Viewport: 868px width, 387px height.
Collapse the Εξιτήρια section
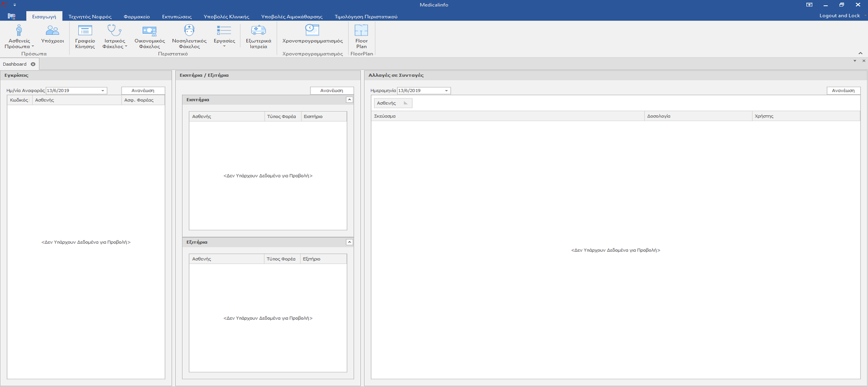[x=349, y=242]
